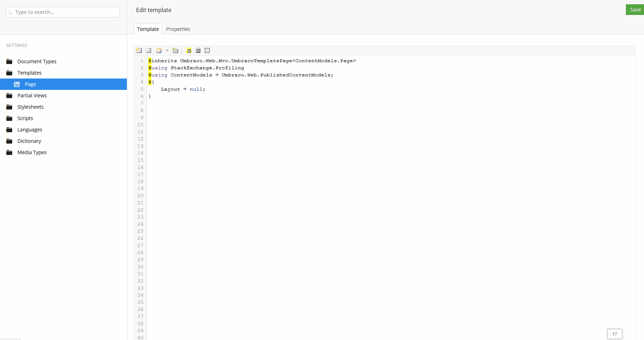
Task: Save the template
Action: pyautogui.click(x=634, y=9)
